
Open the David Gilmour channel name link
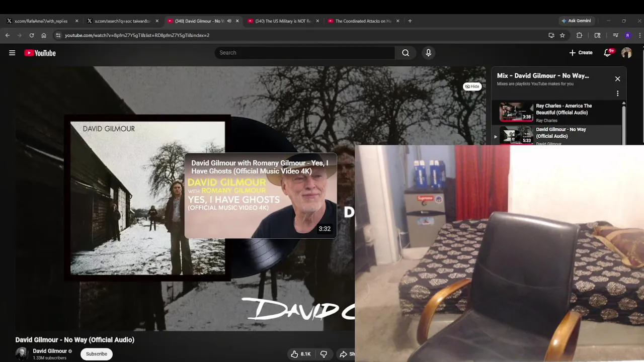50,351
